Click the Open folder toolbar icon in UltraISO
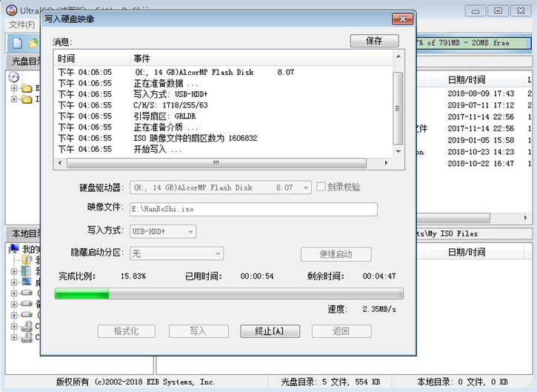Viewport: 537px width, 392px height. click(x=33, y=43)
